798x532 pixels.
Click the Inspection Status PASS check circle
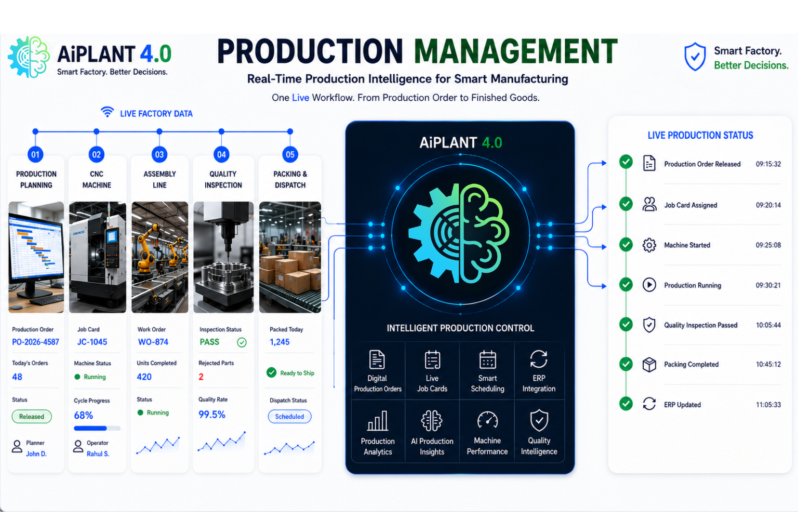(x=242, y=342)
